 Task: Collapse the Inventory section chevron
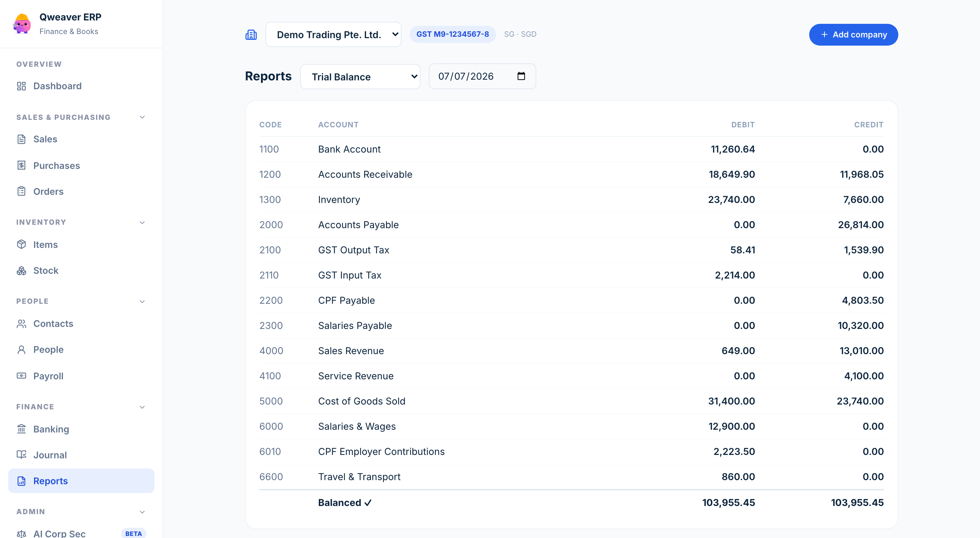142,222
